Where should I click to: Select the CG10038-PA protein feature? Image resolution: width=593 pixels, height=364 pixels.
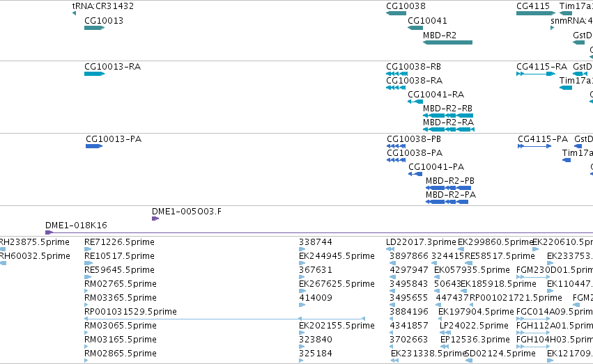[x=396, y=160]
